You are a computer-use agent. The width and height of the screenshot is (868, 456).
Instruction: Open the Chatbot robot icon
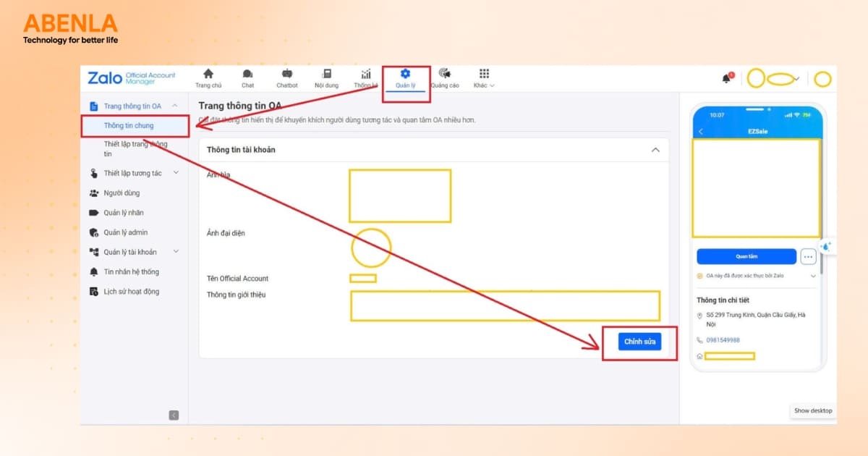point(287,74)
